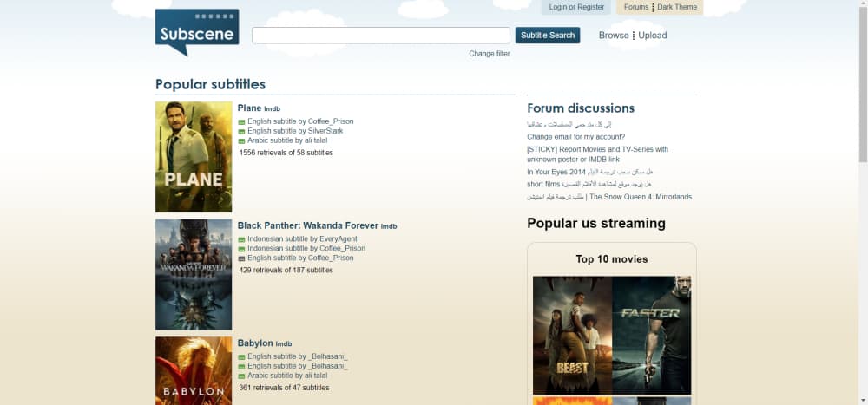Open English subtitle by Coffee_Prison for Black Panther

300,258
